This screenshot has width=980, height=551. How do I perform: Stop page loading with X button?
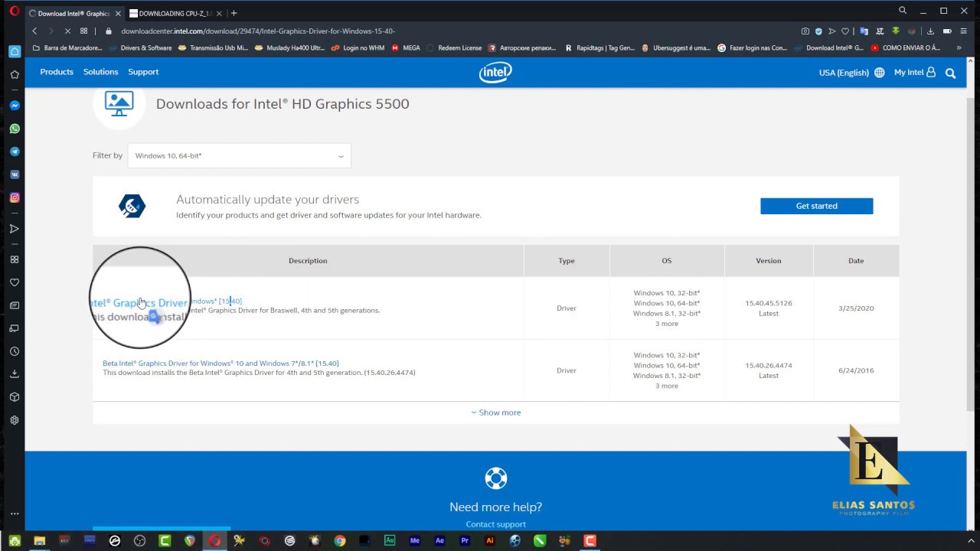pos(67,31)
